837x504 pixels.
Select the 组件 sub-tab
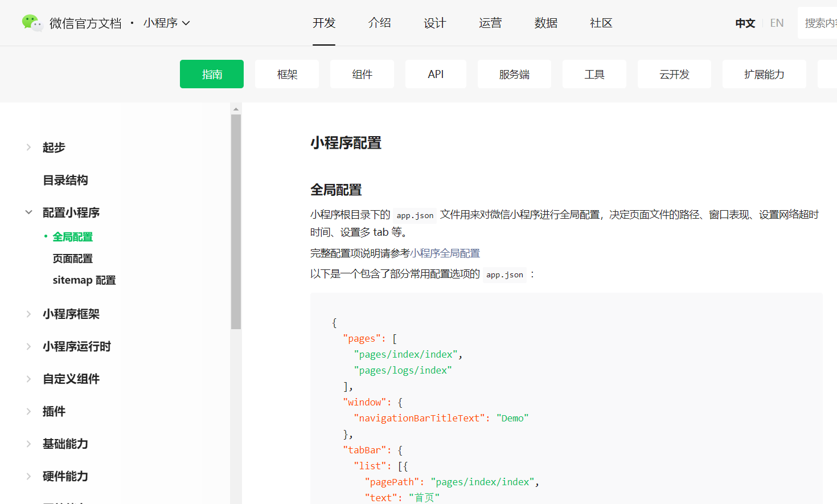(362, 74)
